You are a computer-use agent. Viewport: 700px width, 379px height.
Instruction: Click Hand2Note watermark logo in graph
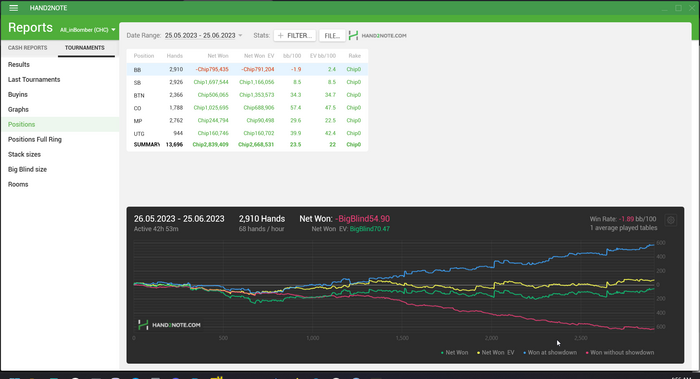pos(169,325)
